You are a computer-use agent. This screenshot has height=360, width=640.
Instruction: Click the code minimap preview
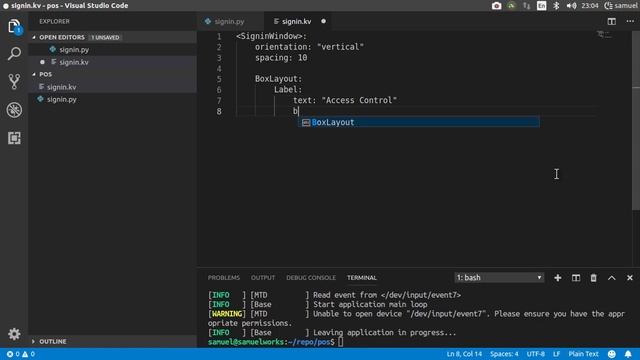[604, 35]
